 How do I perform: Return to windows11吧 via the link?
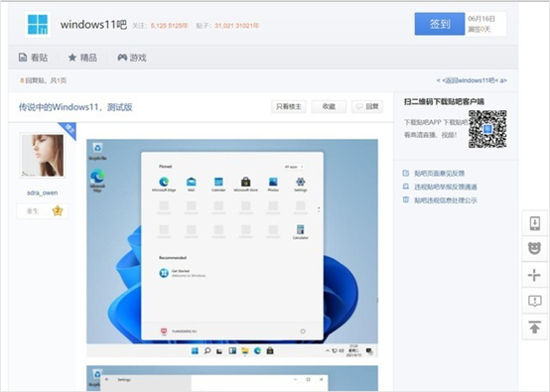(472, 80)
